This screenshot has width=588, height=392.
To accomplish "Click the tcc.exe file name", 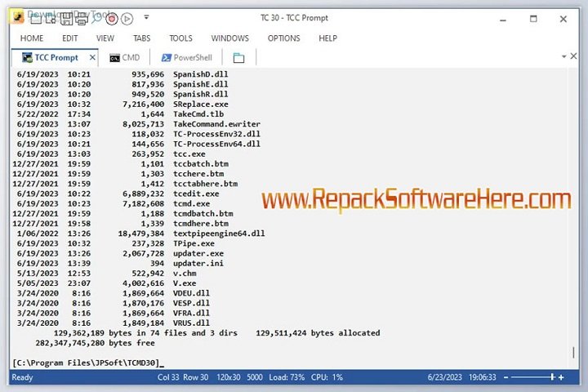I will click(189, 154).
